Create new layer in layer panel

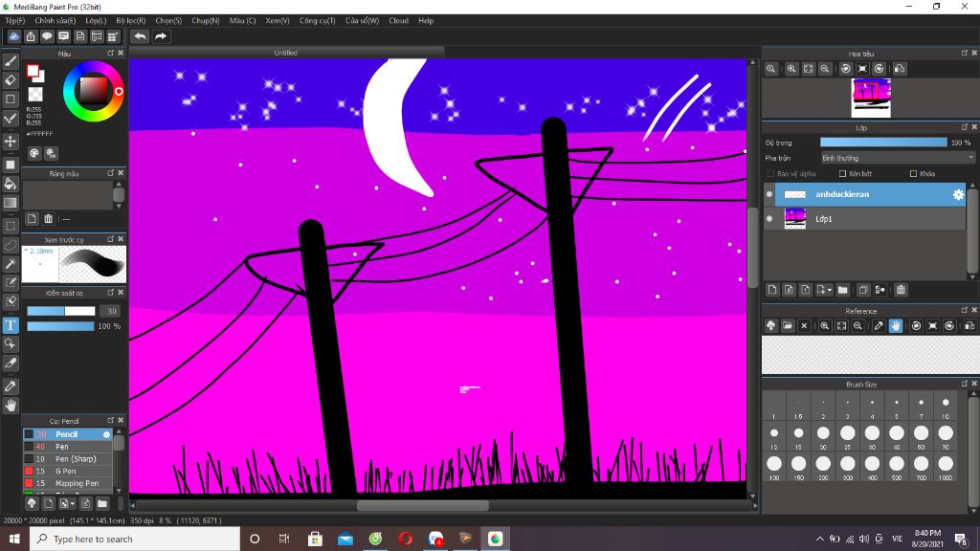coord(772,290)
